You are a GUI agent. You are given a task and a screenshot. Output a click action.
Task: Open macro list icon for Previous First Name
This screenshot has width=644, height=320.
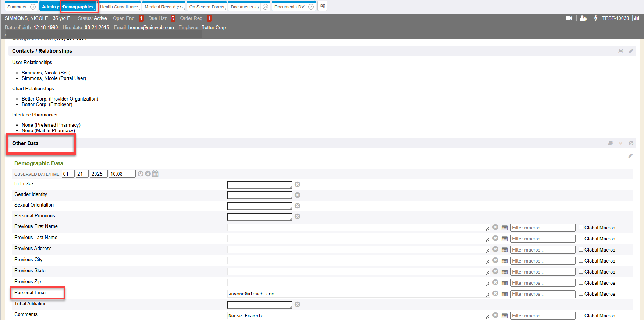coord(505,228)
